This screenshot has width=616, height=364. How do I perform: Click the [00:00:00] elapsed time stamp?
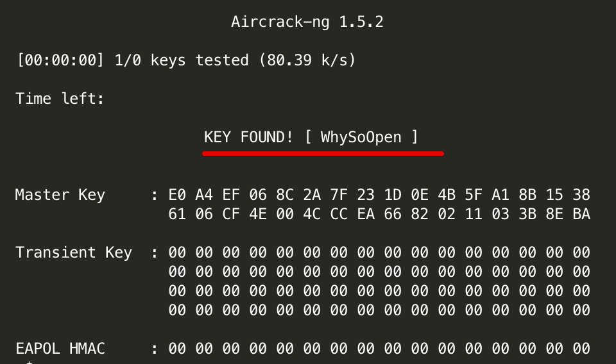pyautogui.click(x=60, y=61)
